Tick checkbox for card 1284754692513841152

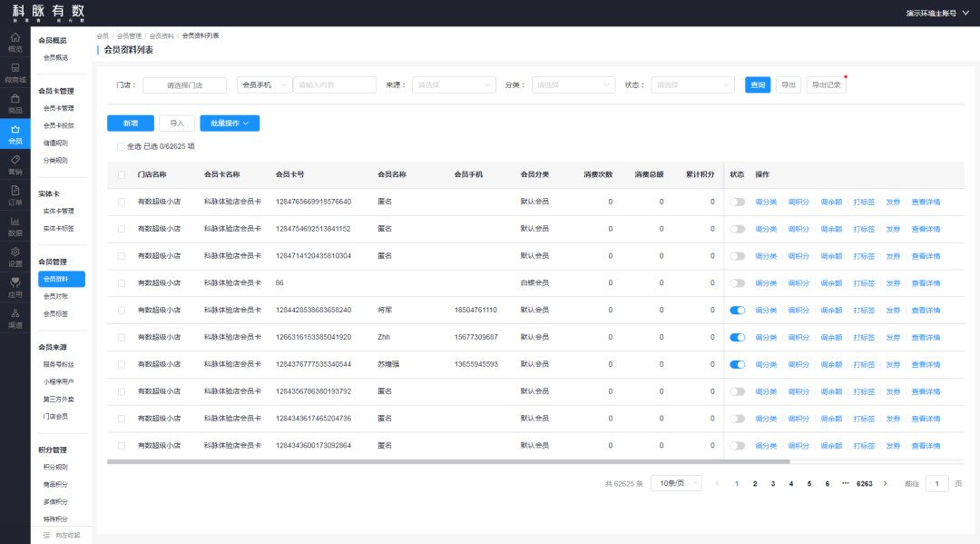click(122, 229)
